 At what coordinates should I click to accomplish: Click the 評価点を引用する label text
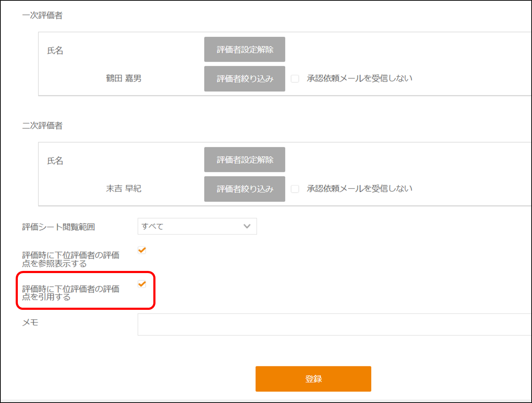71,293
